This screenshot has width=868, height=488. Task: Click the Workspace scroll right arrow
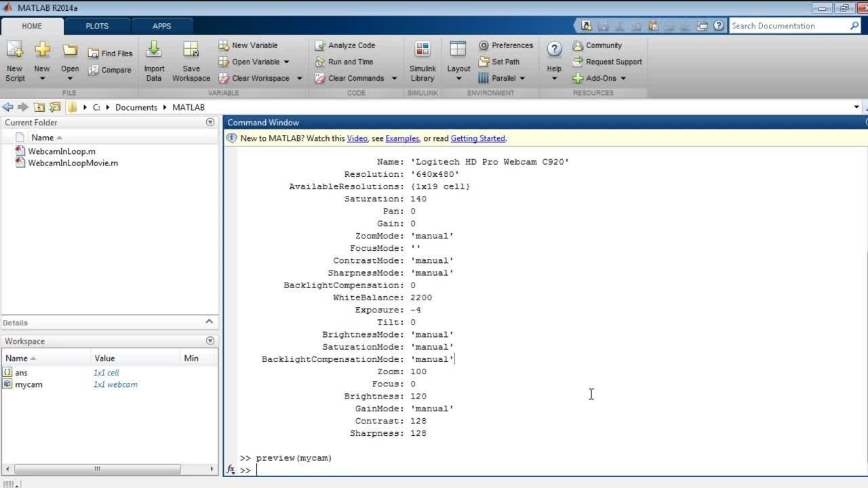point(212,469)
